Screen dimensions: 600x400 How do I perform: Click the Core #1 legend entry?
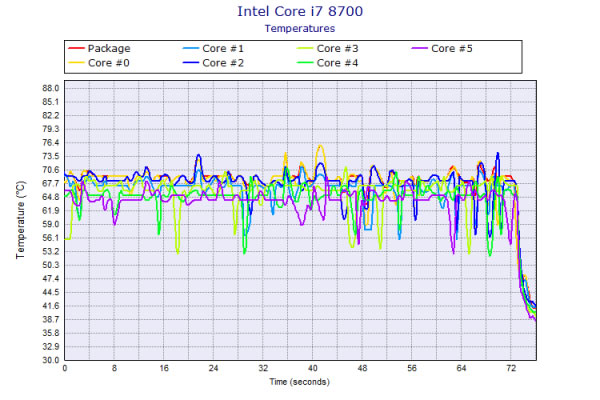pyautogui.click(x=213, y=49)
